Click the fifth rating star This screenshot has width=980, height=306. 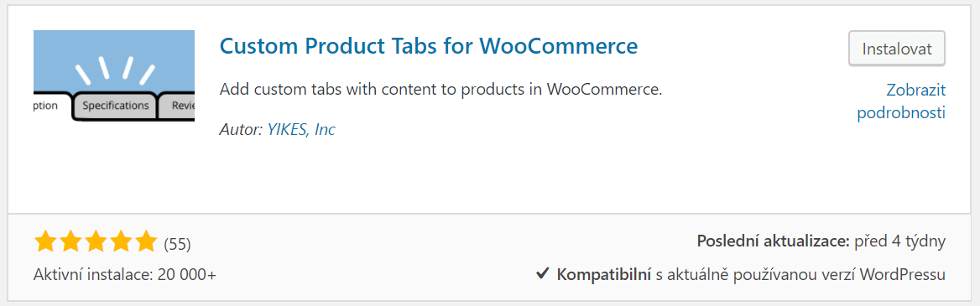point(146,241)
